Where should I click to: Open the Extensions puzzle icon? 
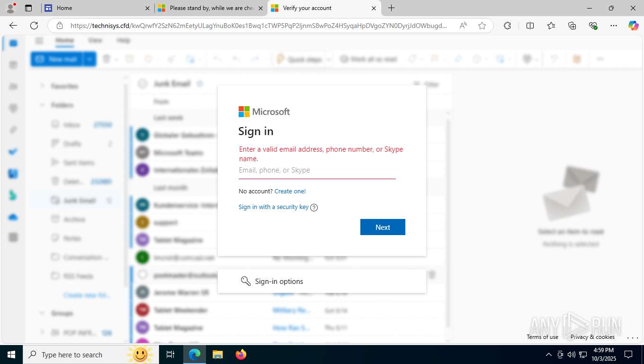coord(507,26)
